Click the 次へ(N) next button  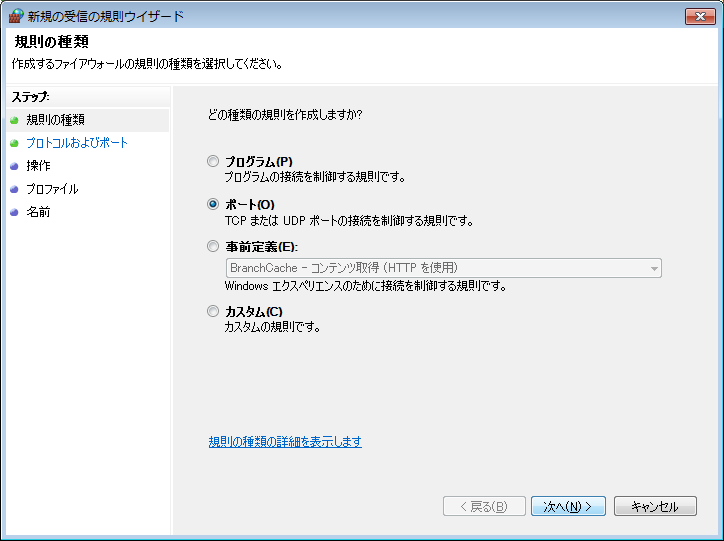(x=568, y=506)
